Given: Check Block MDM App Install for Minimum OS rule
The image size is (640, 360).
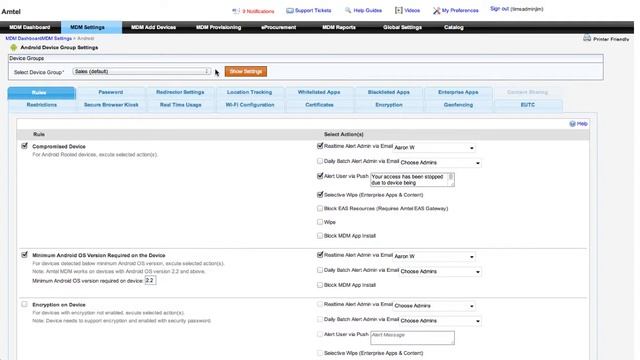Looking at the screenshot, I should [x=320, y=285].
